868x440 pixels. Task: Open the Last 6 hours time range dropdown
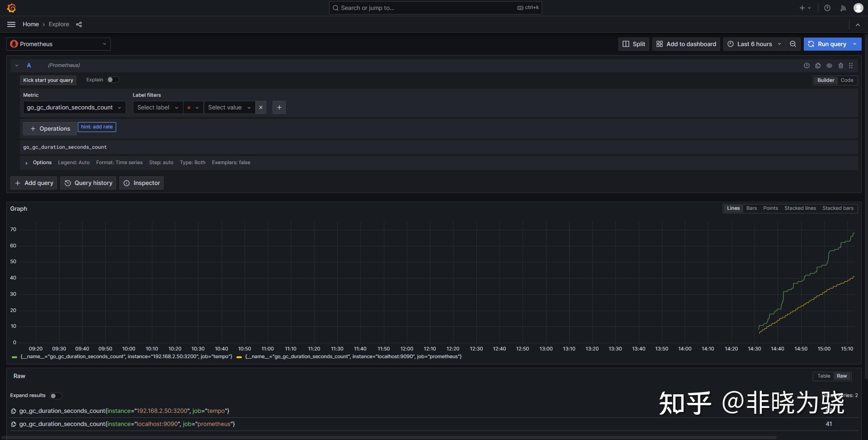point(754,44)
